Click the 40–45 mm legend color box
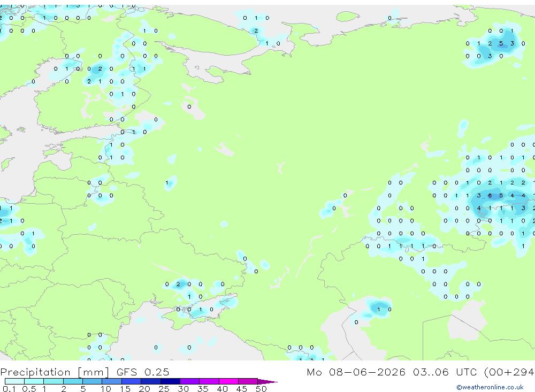This screenshot has width=535, height=392. point(228,381)
